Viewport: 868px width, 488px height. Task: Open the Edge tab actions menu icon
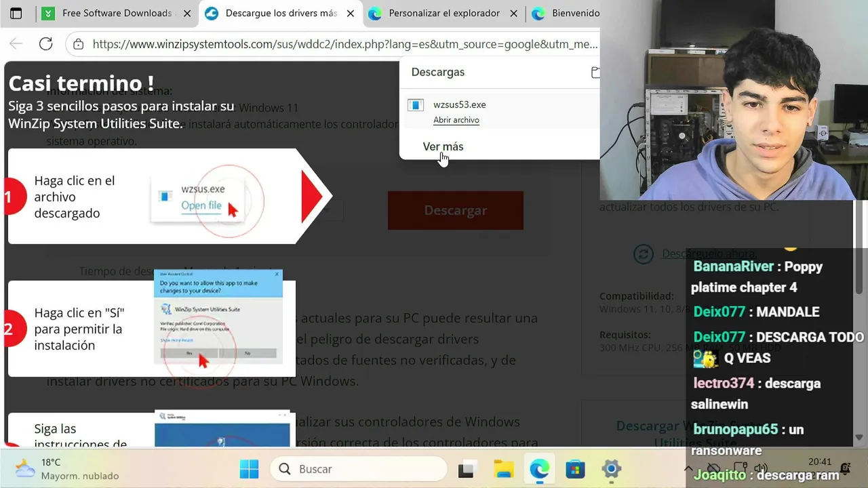(x=16, y=14)
